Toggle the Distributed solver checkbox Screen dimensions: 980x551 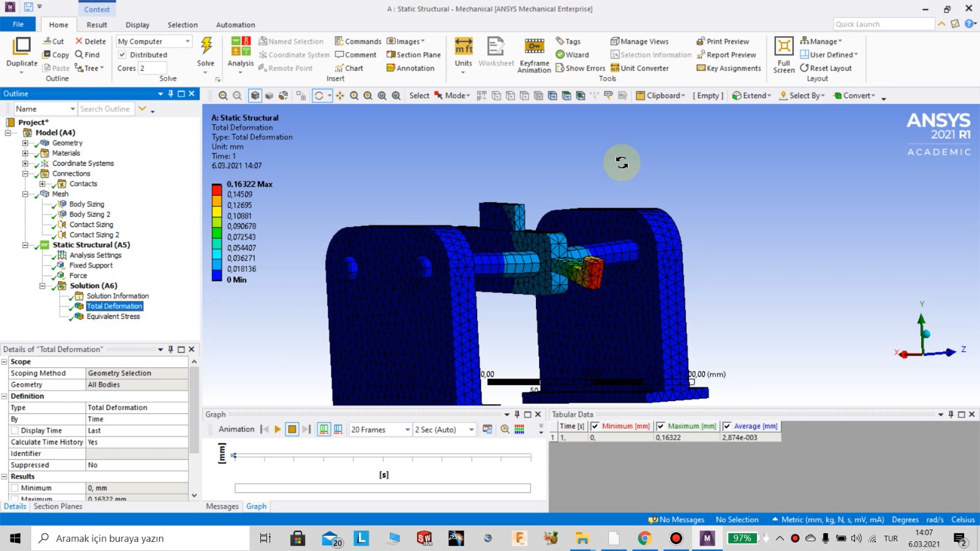pyautogui.click(x=123, y=54)
